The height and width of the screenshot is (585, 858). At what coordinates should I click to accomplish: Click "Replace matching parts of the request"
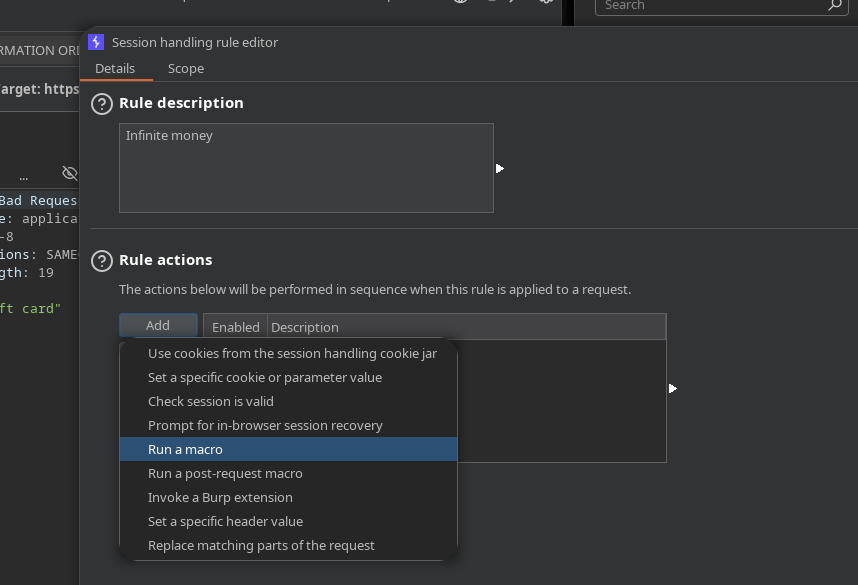[261, 546]
